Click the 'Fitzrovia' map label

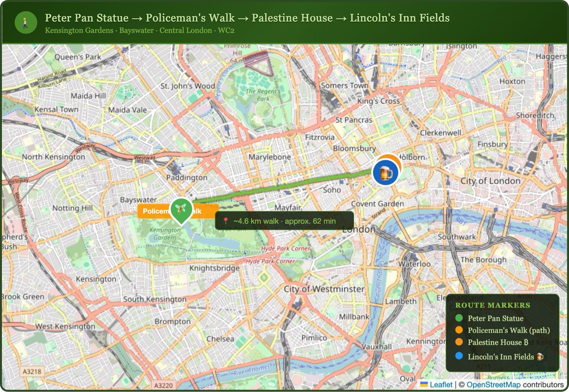(320, 137)
